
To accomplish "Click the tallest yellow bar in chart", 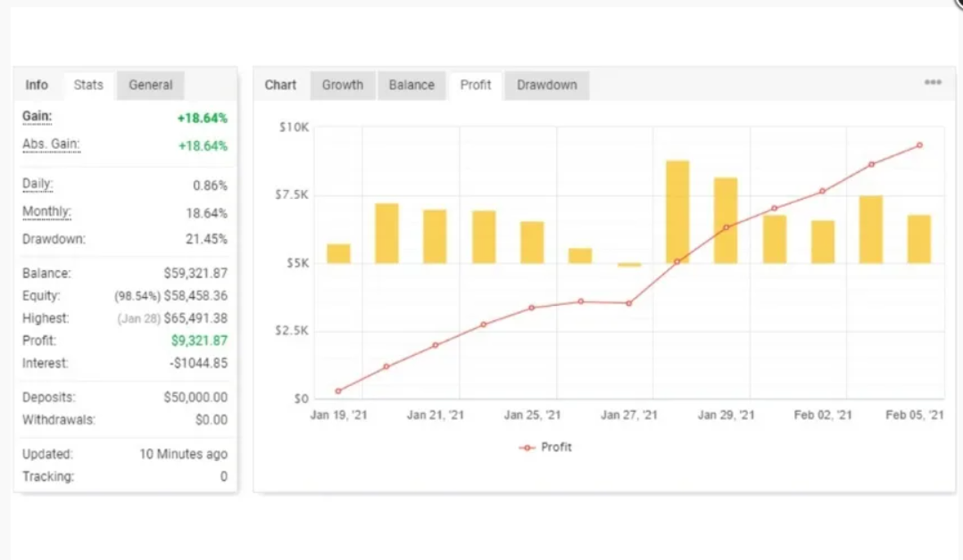I will 677,211.
